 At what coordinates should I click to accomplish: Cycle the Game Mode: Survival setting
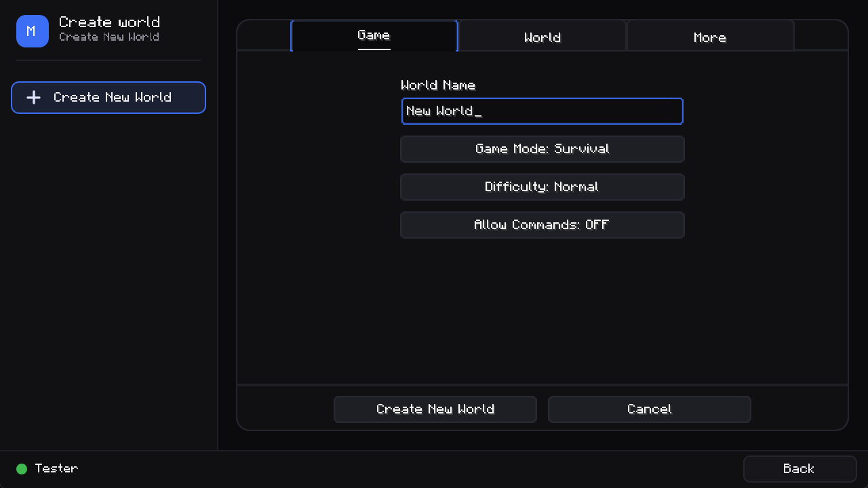tap(542, 149)
